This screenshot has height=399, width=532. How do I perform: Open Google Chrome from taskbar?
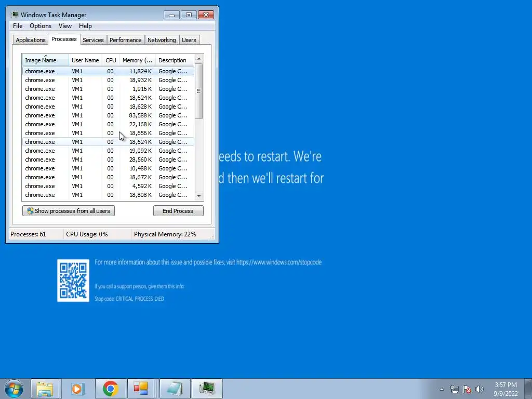110,389
